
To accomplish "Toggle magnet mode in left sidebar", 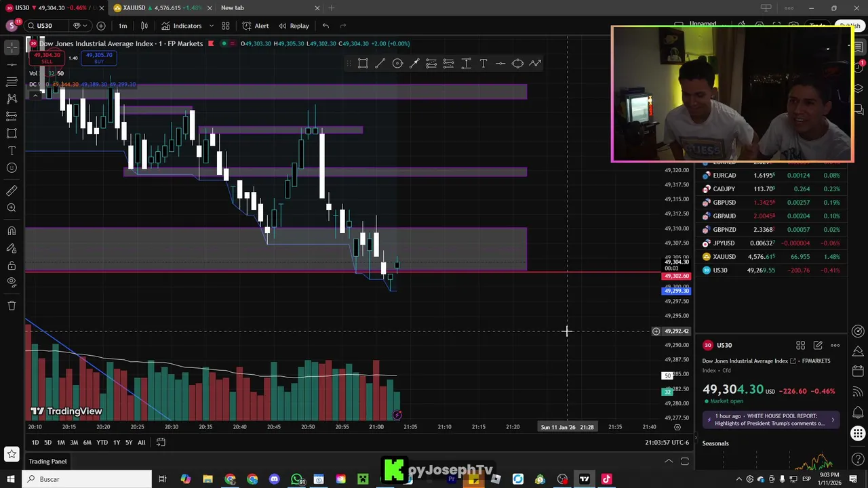I will coord(12,231).
